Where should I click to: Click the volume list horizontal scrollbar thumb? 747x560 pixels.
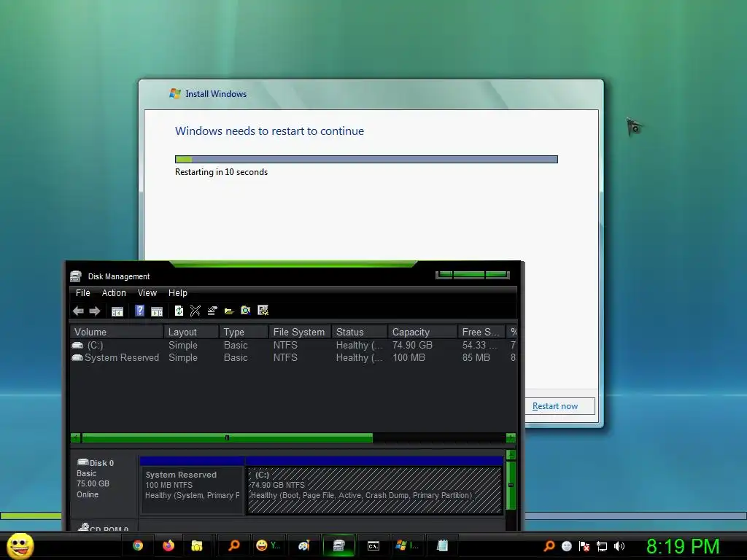click(x=228, y=437)
